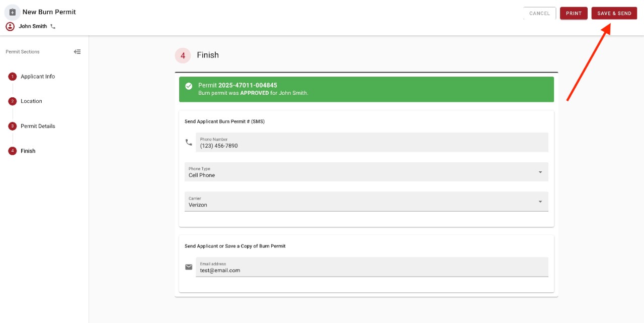Click the John Smith profile avatar icon
This screenshot has height=323, width=644.
tap(9, 26)
